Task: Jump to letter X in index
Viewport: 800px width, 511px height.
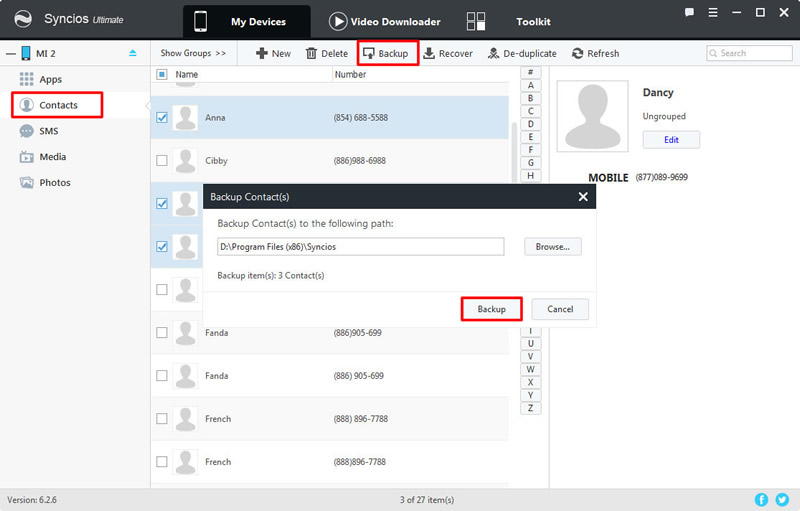Action: [x=531, y=382]
